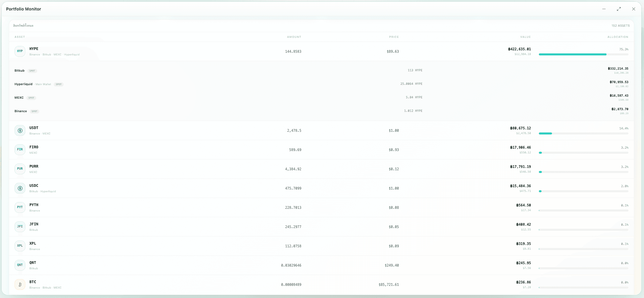
Task: Expand the PURR asset row
Action: [321, 169]
